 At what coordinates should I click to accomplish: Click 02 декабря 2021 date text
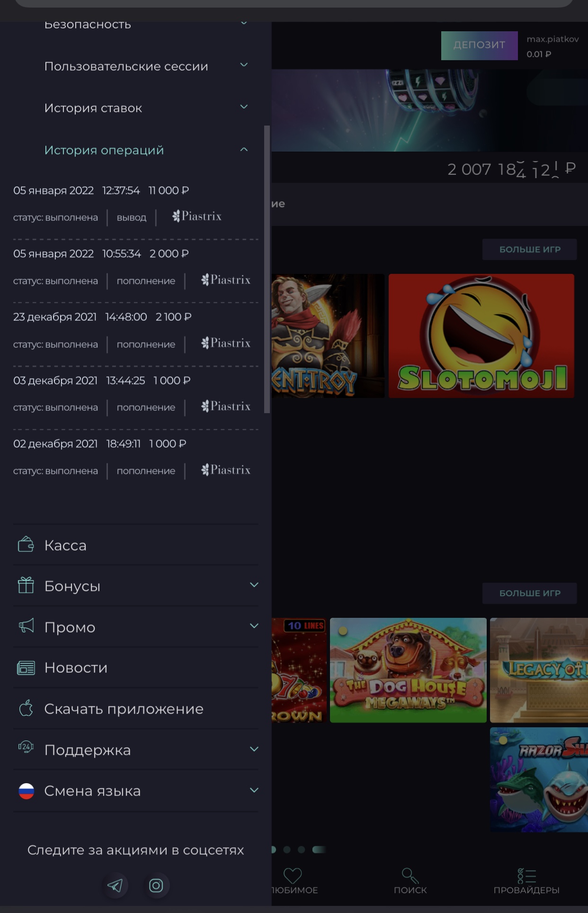tap(55, 444)
